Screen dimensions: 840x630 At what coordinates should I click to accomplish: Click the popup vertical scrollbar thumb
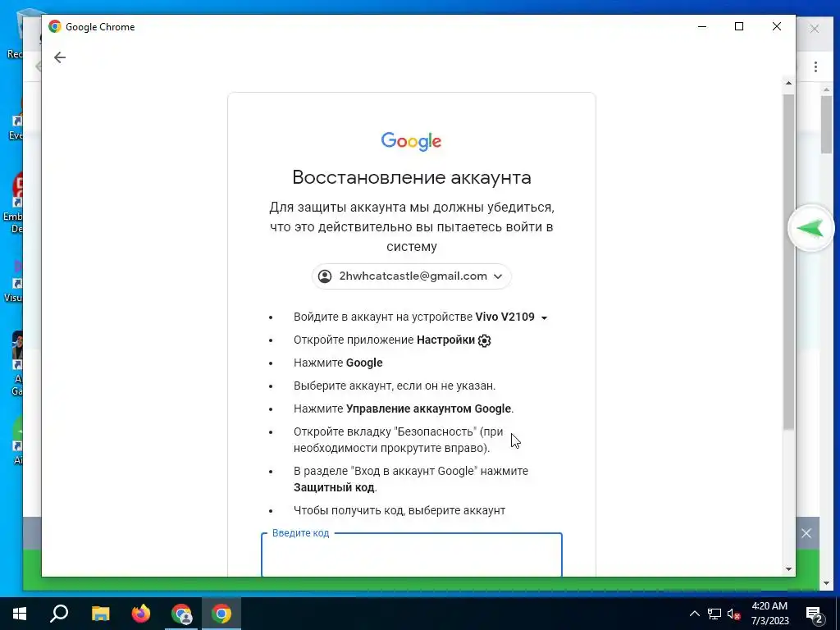coord(788,262)
